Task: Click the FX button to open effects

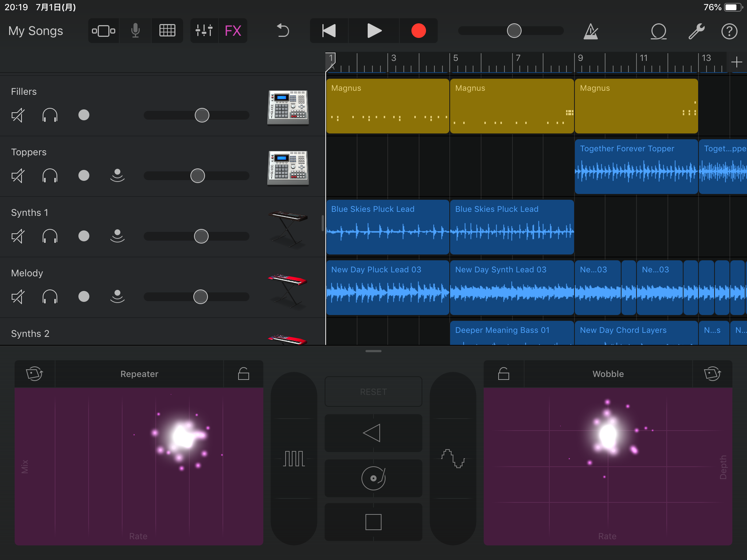Action: [x=233, y=30]
